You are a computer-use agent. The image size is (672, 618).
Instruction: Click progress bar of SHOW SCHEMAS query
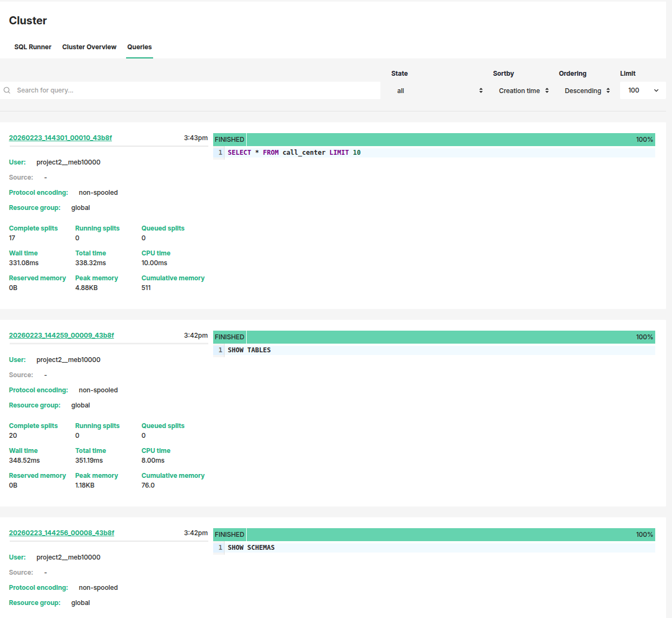coord(449,535)
